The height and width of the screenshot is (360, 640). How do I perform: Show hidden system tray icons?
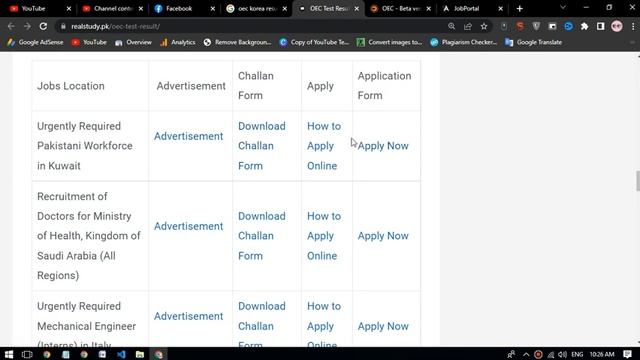point(526,354)
